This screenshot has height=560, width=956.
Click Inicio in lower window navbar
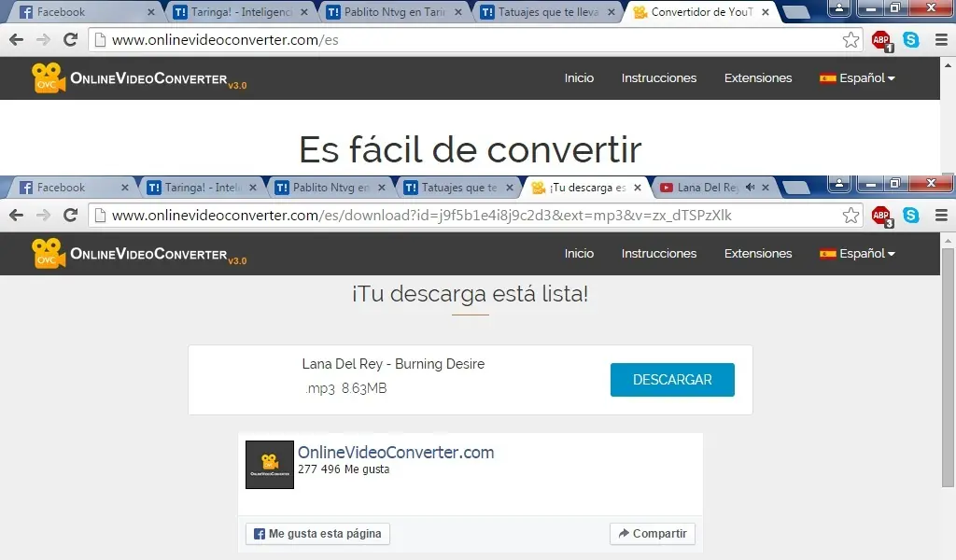pos(579,254)
